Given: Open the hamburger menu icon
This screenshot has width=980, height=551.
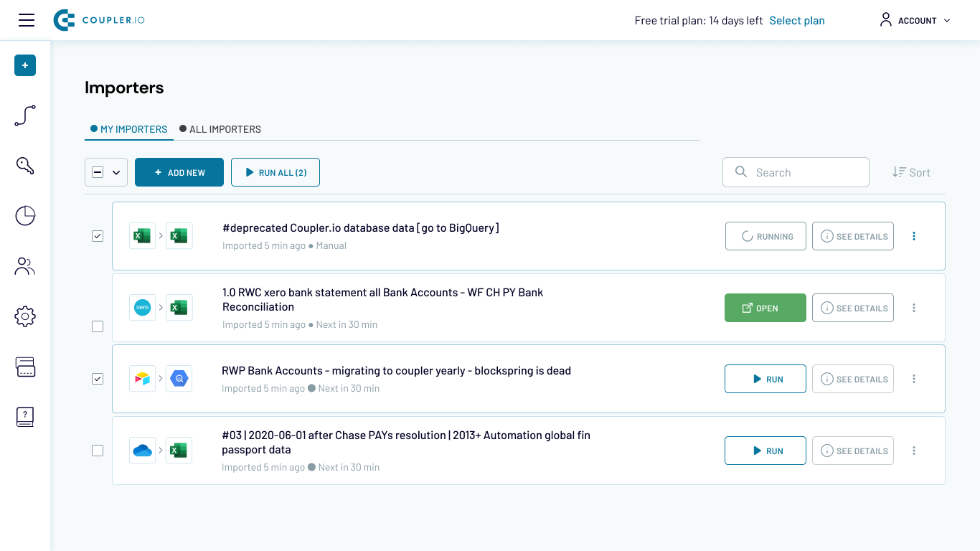Looking at the screenshot, I should click(27, 20).
